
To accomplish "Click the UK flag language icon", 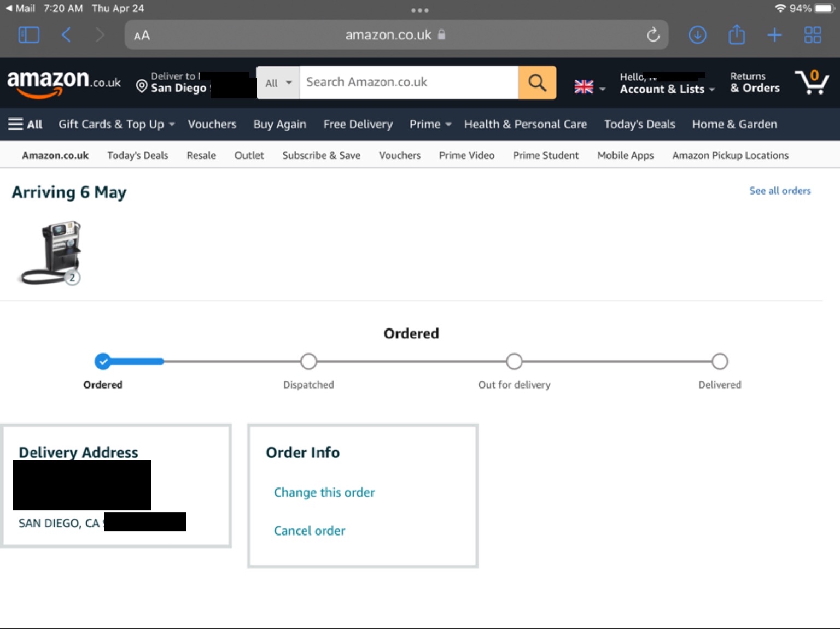I will 584,87.
